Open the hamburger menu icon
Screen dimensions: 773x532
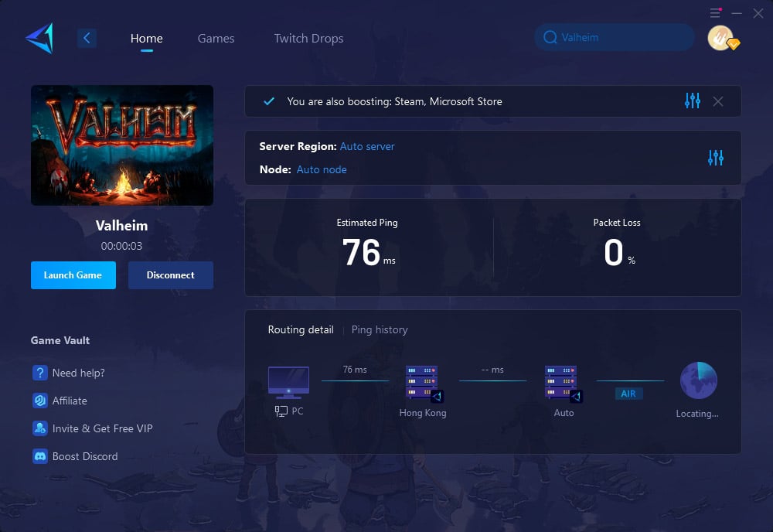715,13
